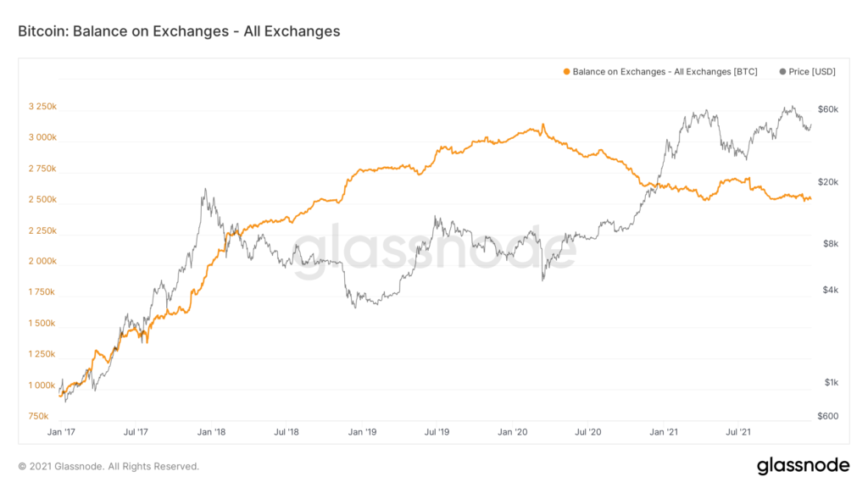Screen dimensions: 868x488
Task: Select the Jul '19 x-axis label
Action: coord(437,432)
